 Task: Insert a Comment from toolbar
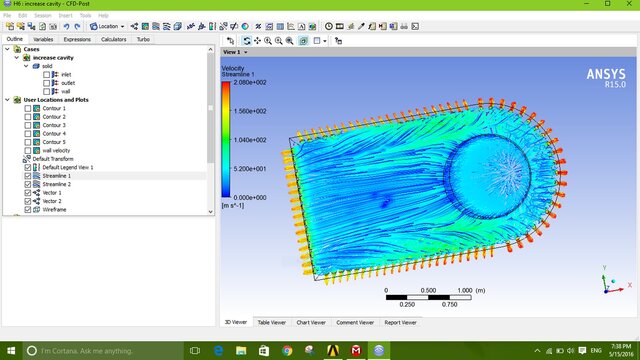(301, 27)
